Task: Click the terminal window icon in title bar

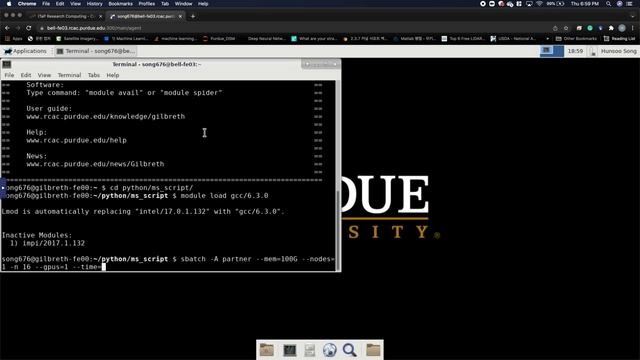Action: tap(7, 64)
